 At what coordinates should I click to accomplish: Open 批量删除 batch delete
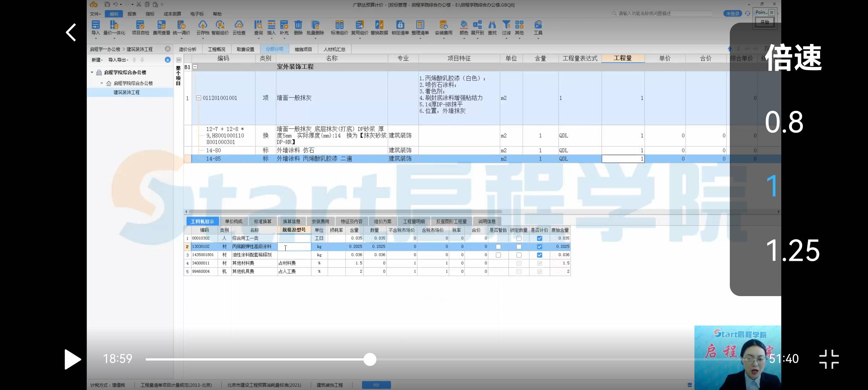tap(315, 27)
